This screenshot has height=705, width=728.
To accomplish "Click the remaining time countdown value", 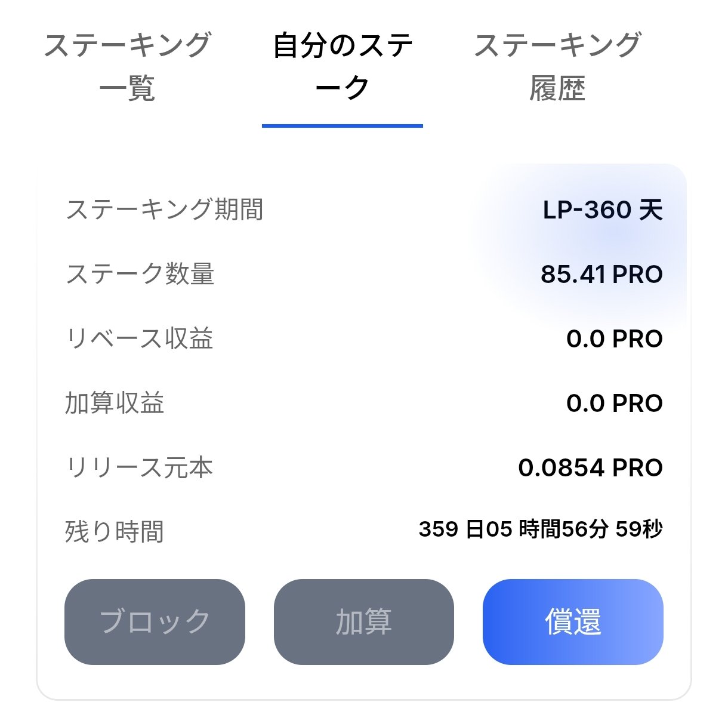I will tap(541, 529).
